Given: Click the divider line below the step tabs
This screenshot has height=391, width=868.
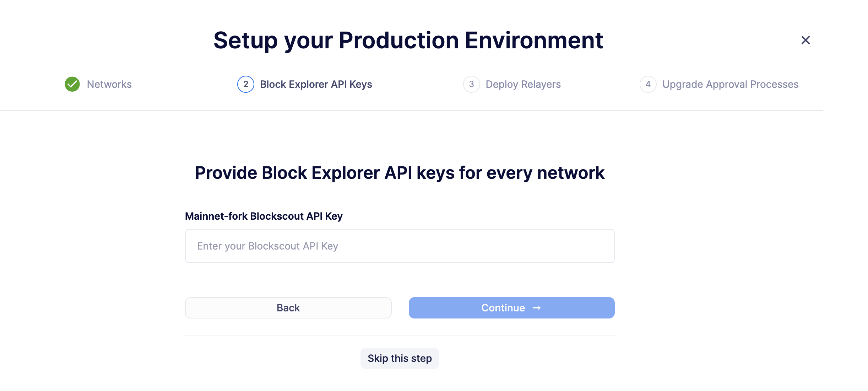Looking at the screenshot, I should click(x=411, y=111).
